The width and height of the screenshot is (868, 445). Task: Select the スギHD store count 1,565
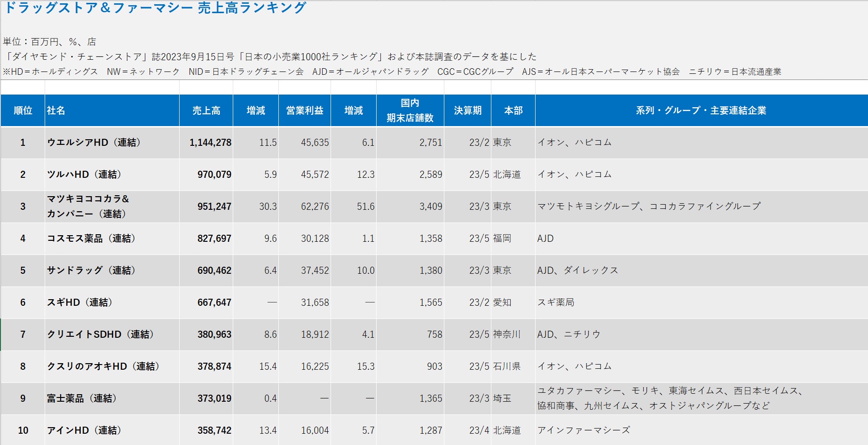431,302
